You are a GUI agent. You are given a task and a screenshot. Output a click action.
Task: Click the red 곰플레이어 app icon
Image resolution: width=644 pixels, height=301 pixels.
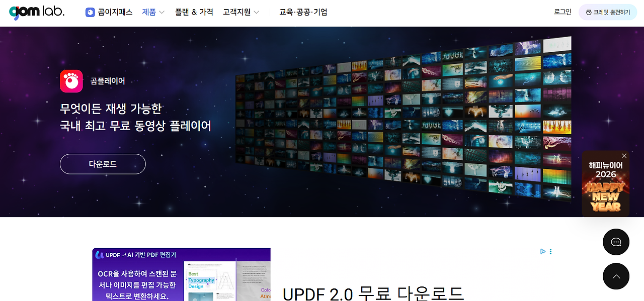[x=71, y=81]
